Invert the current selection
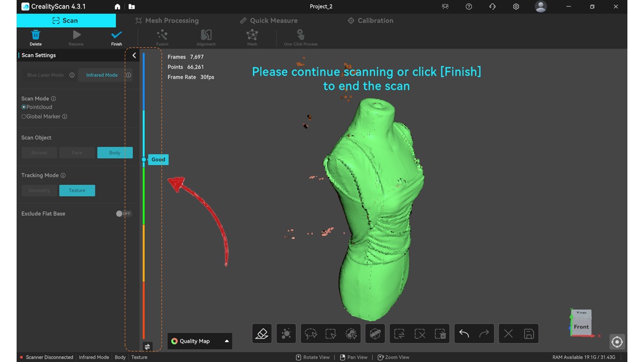The width and height of the screenshot is (644, 362). click(x=399, y=333)
